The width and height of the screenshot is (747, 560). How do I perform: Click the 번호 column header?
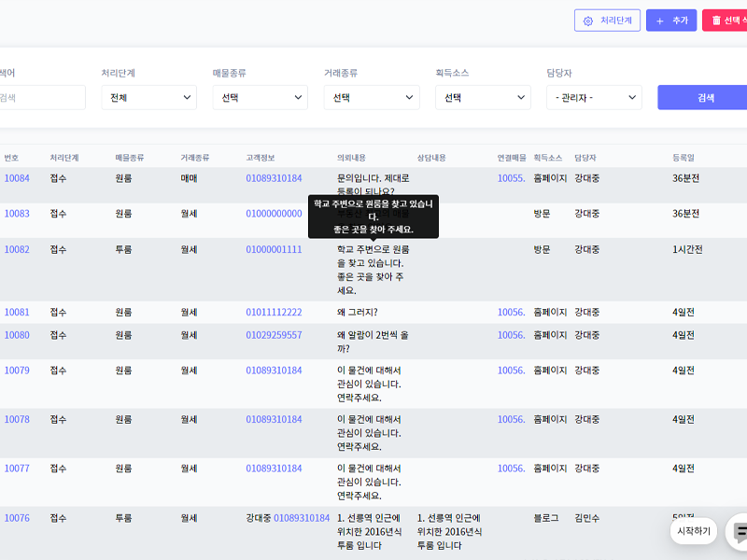11,158
